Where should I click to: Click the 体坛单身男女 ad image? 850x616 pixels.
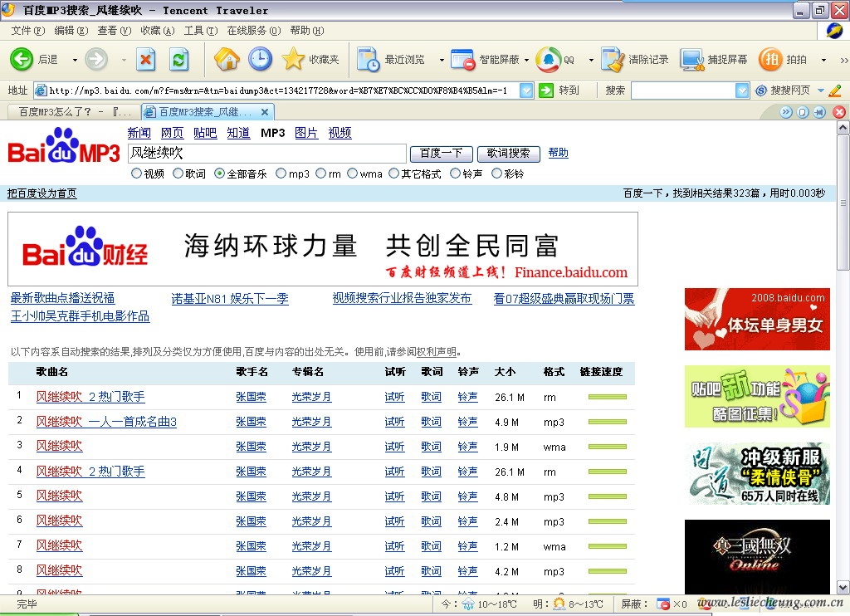757,320
